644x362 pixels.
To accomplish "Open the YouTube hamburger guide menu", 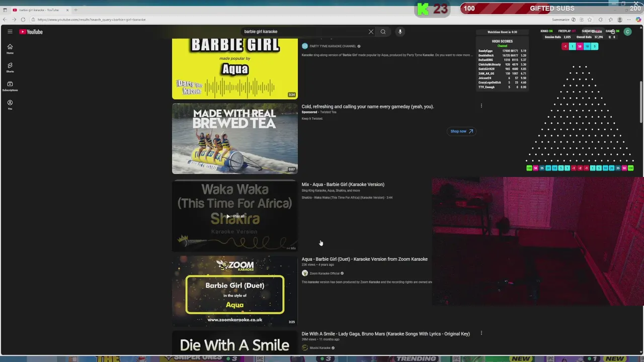I will click(10, 32).
